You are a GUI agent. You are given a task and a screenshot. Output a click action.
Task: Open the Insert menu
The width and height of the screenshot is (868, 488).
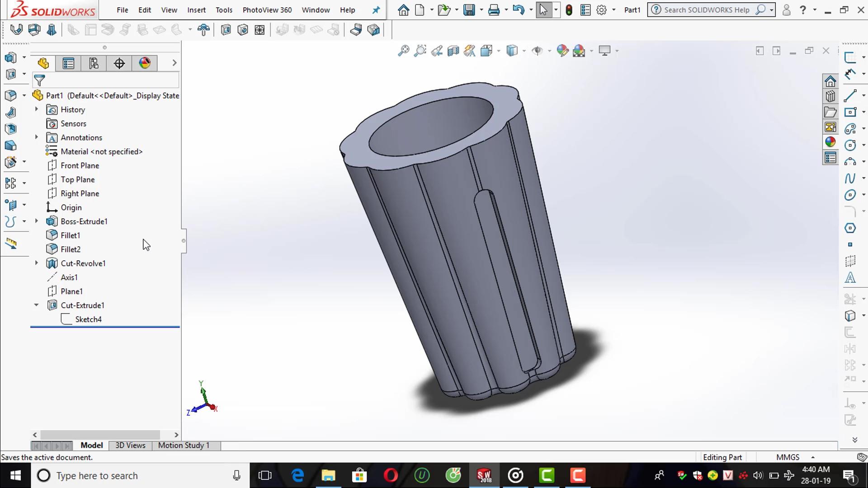pyautogui.click(x=196, y=9)
